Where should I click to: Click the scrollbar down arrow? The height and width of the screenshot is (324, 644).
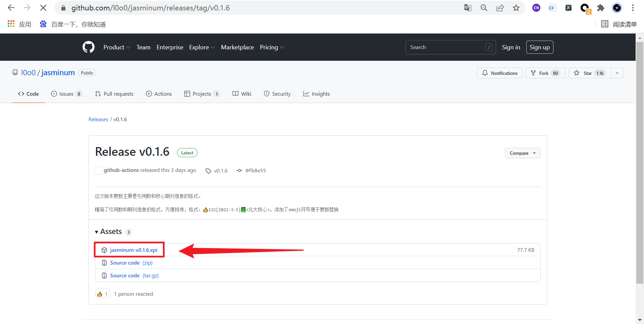coord(640,320)
